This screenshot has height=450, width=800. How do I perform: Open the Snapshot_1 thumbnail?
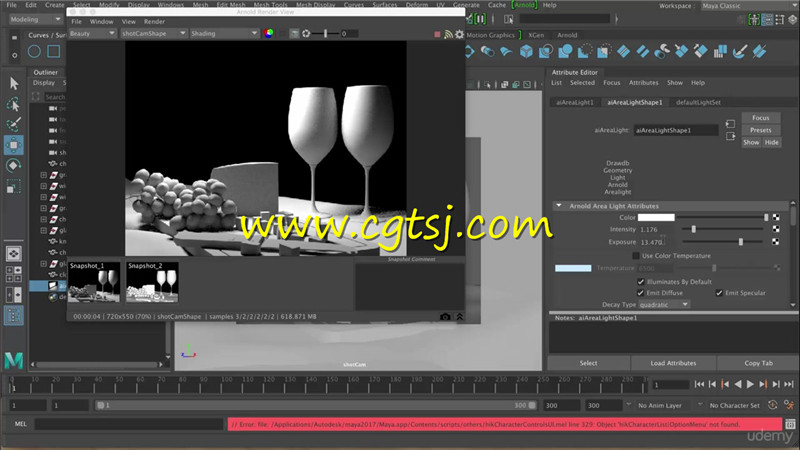94,282
